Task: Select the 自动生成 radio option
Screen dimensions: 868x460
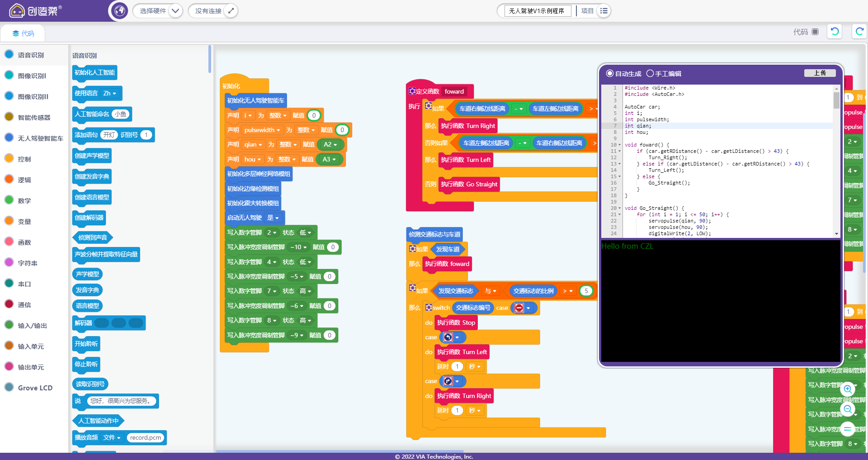Action: coord(610,73)
